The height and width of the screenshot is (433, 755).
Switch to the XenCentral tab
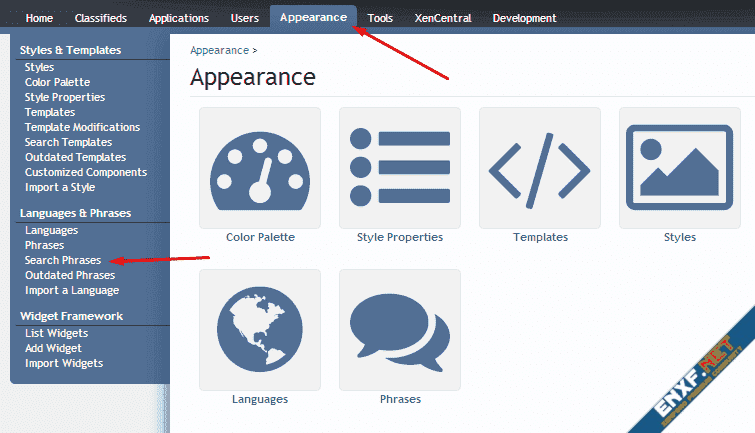coord(443,18)
